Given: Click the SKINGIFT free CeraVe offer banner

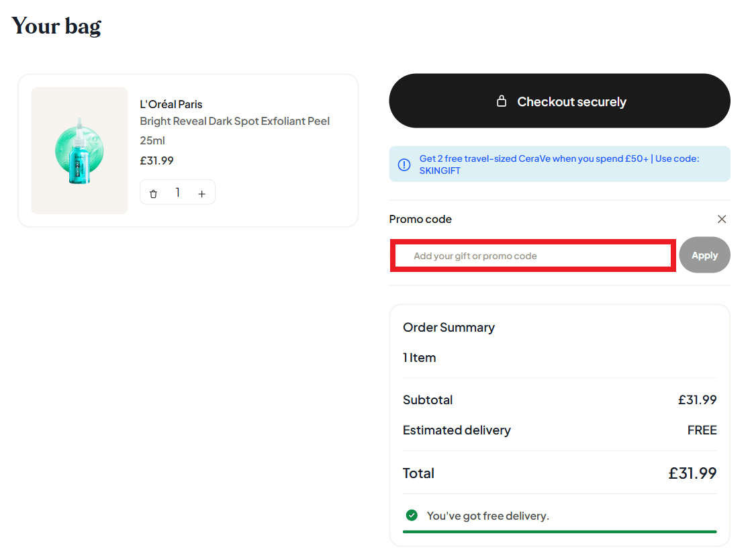Looking at the screenshot, I should click(559, 165).
